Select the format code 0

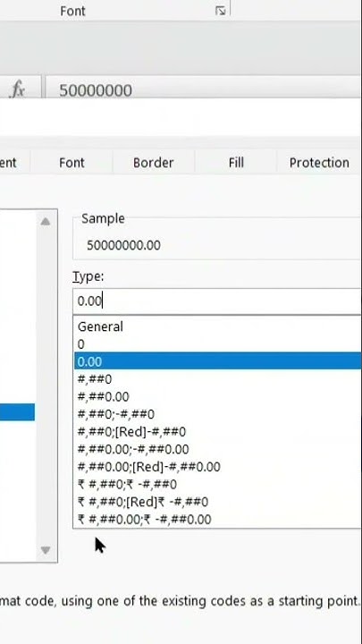pos(217,344)
